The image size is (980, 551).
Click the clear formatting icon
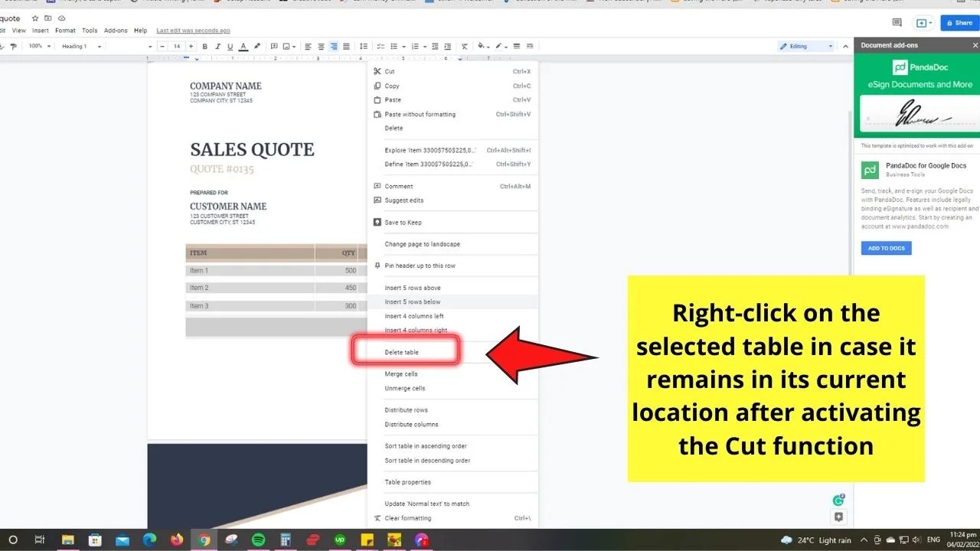pos(464,46)
